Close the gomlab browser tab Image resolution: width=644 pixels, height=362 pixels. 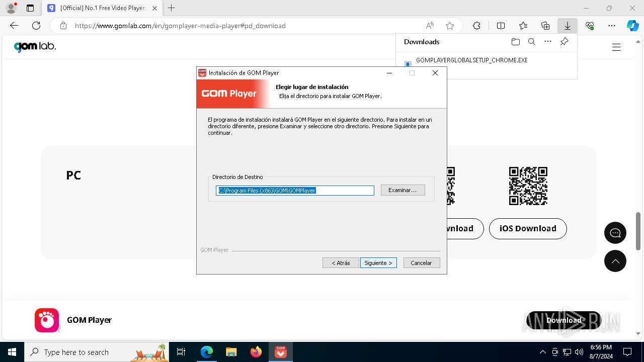pyautogui.click(x=154, y=8)
